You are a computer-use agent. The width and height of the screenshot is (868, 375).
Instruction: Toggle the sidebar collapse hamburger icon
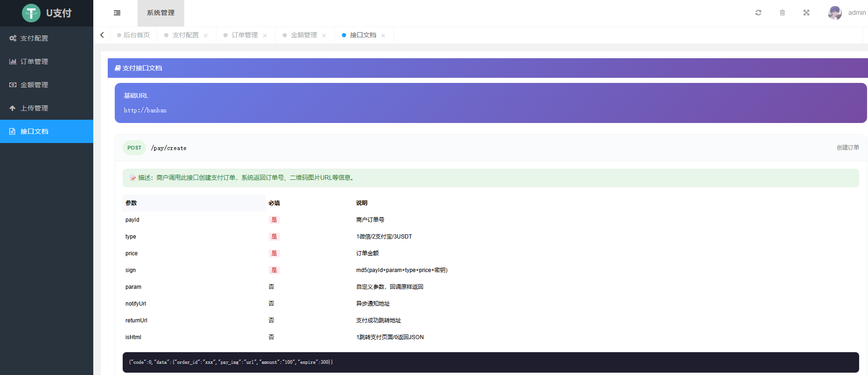point(117,13)
